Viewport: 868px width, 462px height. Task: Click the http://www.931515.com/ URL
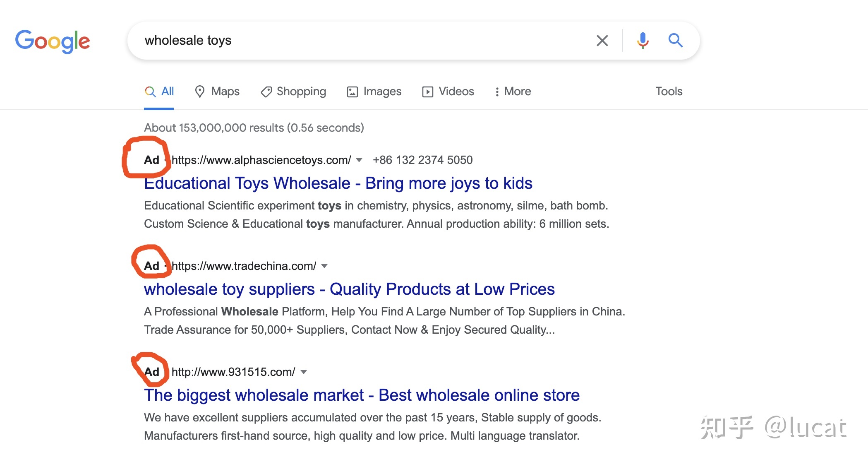233,372
